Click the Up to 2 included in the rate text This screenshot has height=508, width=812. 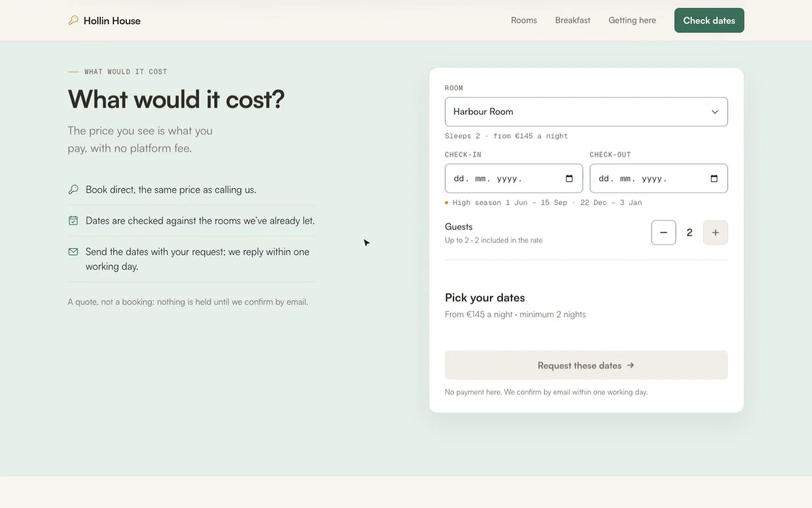point(493,240)
